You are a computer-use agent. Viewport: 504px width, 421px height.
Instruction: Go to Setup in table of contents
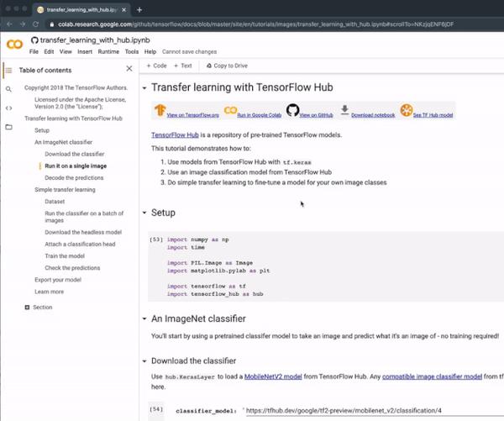[x=42, y=130]
